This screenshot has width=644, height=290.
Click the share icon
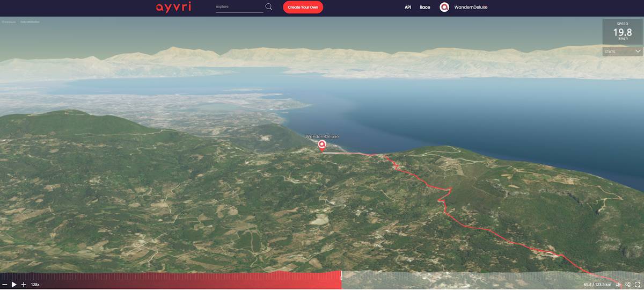click(x=627, y=285)
